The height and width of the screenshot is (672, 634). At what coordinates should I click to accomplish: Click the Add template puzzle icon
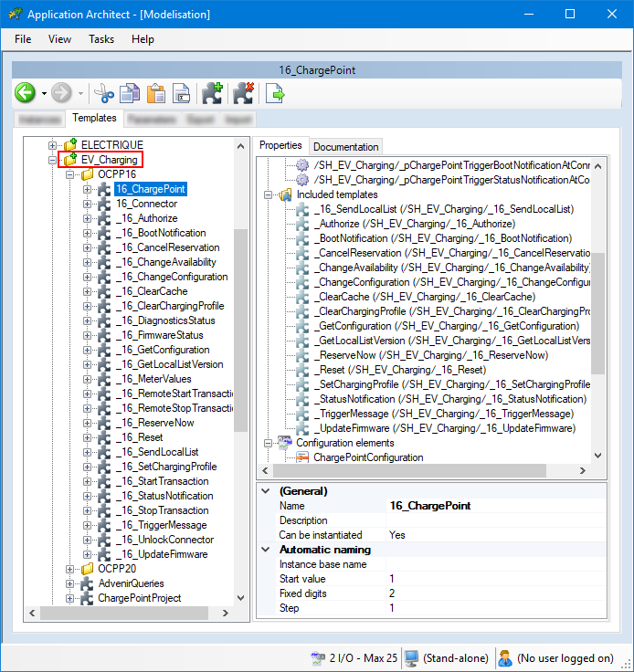pos(213,93)
